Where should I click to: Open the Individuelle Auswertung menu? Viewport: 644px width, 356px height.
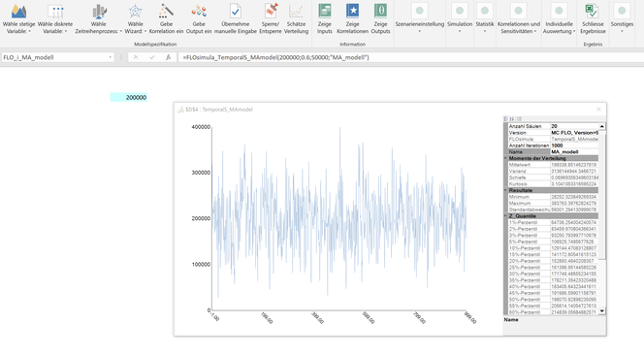tap(559, 18)
